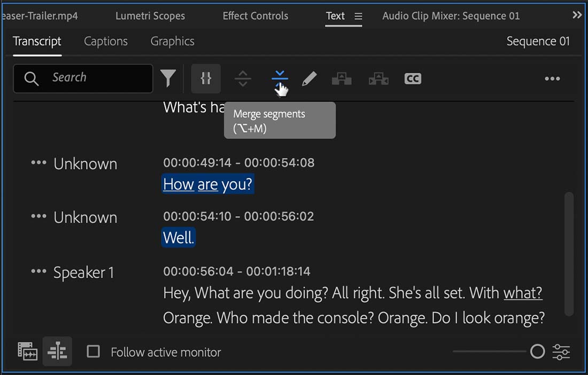Enable the Follow active monitor checkbox
588x375 pixels.
(x=93, y=351)
